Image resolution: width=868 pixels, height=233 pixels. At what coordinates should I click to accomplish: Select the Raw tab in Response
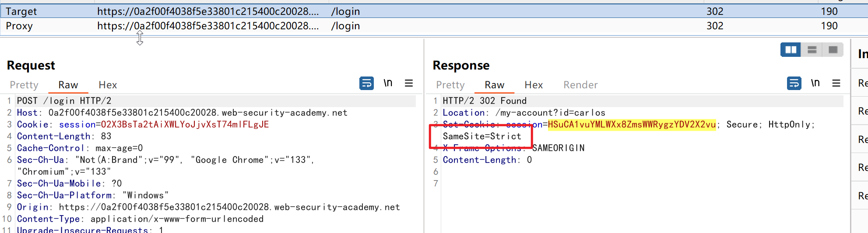[494, 85]
